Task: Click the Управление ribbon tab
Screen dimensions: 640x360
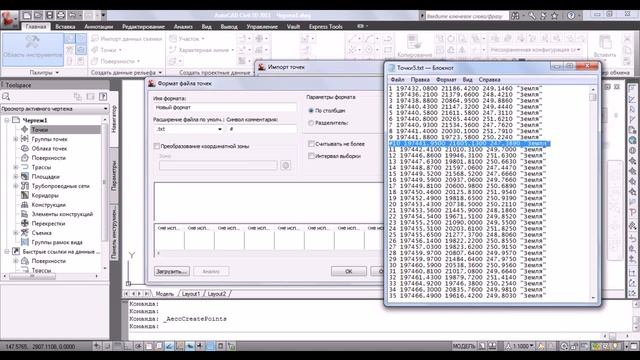Action: click(262, 27)
